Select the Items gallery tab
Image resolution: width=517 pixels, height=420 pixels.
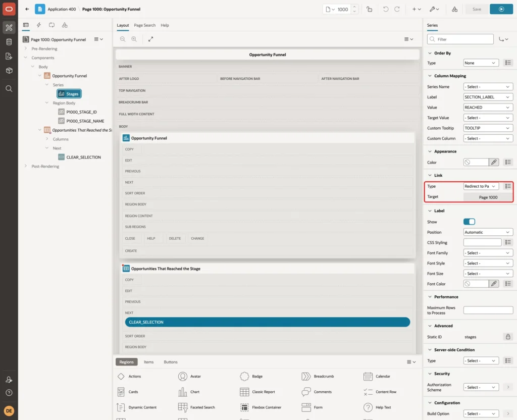(149, 362)
